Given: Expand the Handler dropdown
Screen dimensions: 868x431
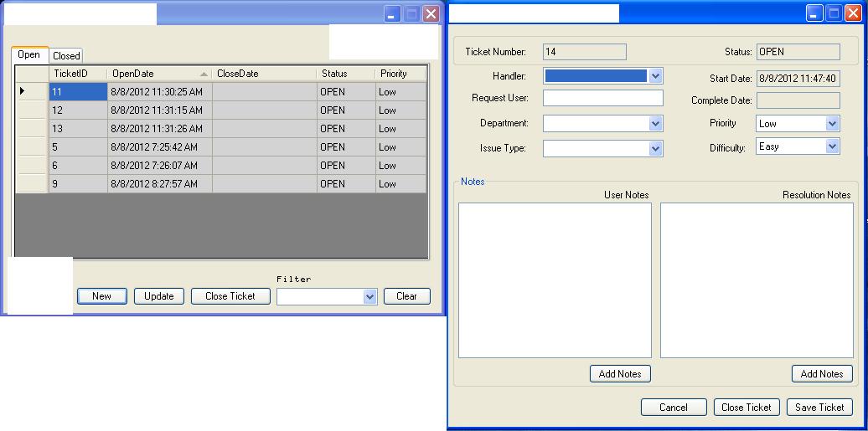Looking at the screenshot, I should pyautogui.click(x=655, y=76).
